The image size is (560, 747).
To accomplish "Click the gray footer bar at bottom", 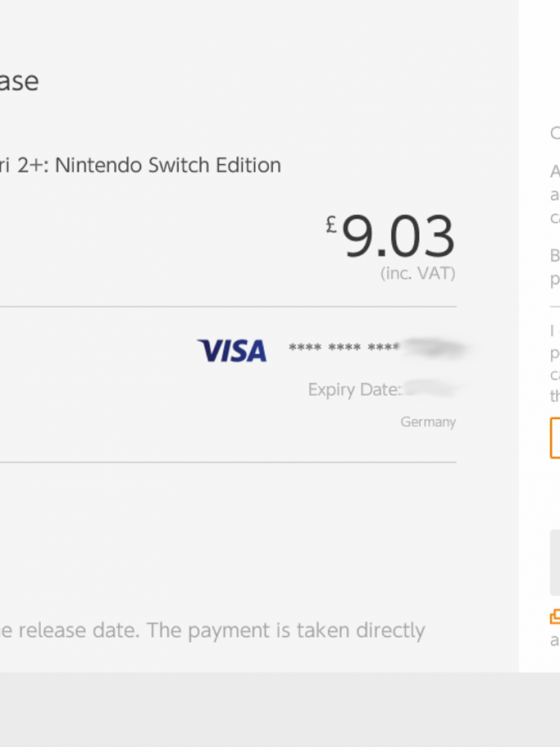I will (280, 709).
